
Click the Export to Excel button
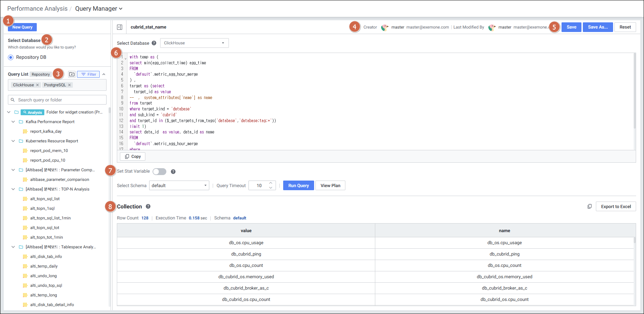click(615, 206)
